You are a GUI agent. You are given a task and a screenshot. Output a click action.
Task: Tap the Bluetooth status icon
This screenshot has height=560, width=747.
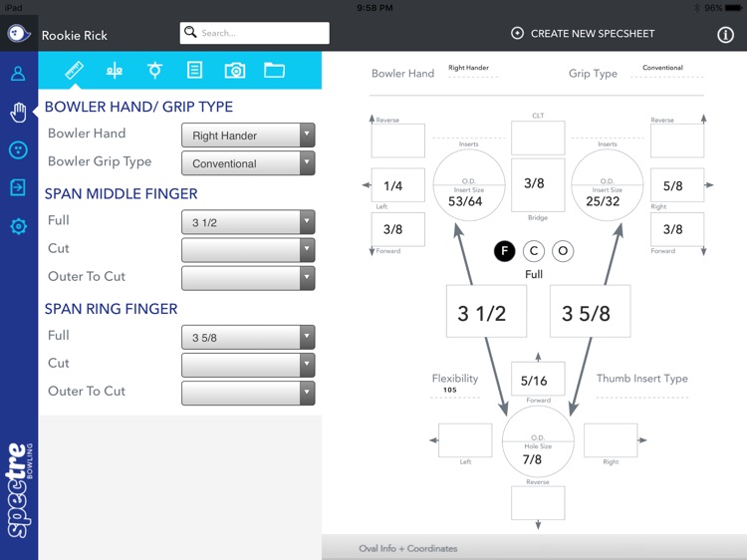pyautogui.click(x=696, y=8)
